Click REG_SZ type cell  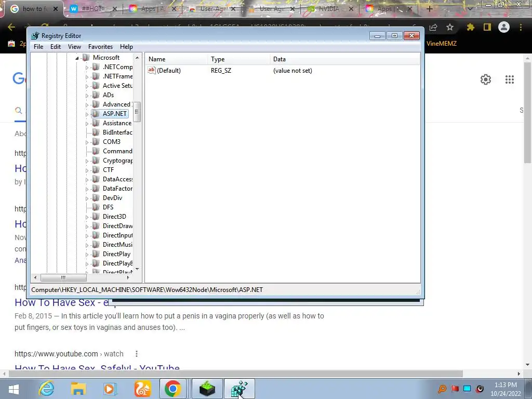tap(221, 71)
